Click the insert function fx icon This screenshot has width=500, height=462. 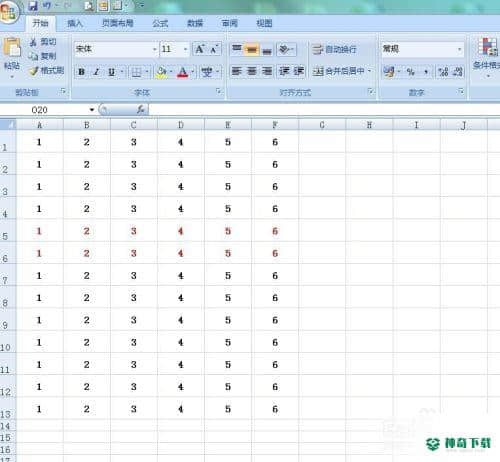pyautogui.click(x=141, y=109)
